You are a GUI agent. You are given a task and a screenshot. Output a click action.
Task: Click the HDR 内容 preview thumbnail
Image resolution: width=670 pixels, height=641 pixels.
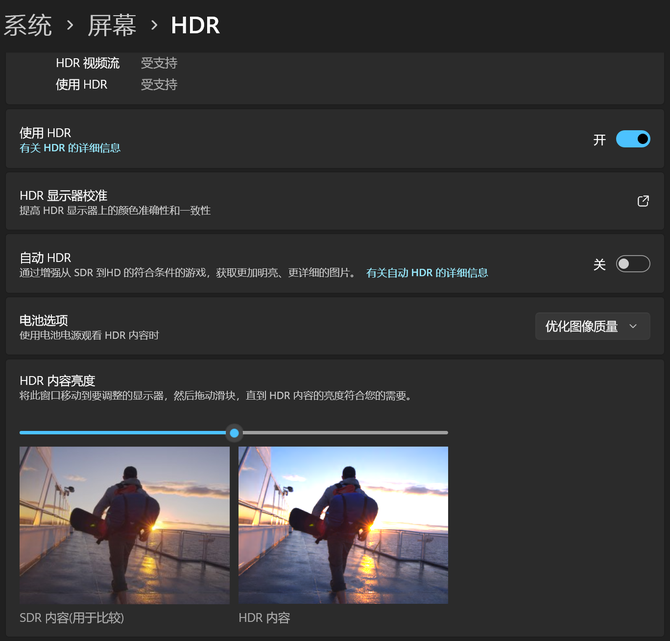tap(343, 525)
